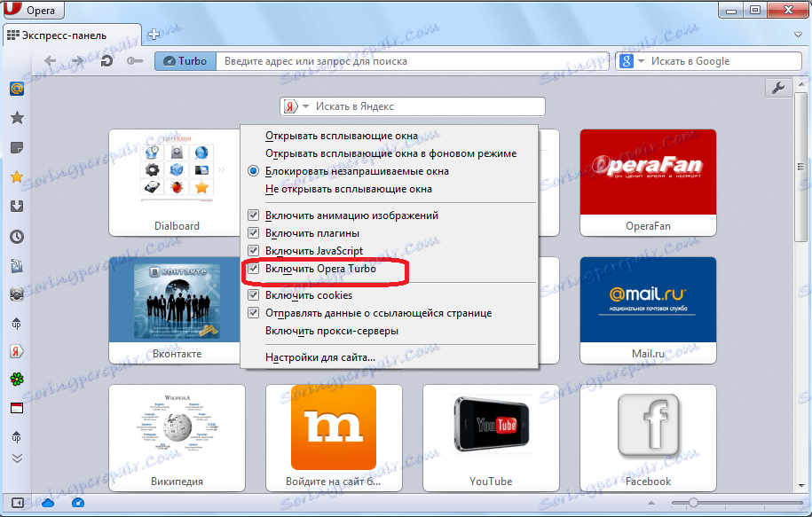Open the ICQ green flower panel icon
The height and width of the screenshot is (517, 812).
coord(17,380)
